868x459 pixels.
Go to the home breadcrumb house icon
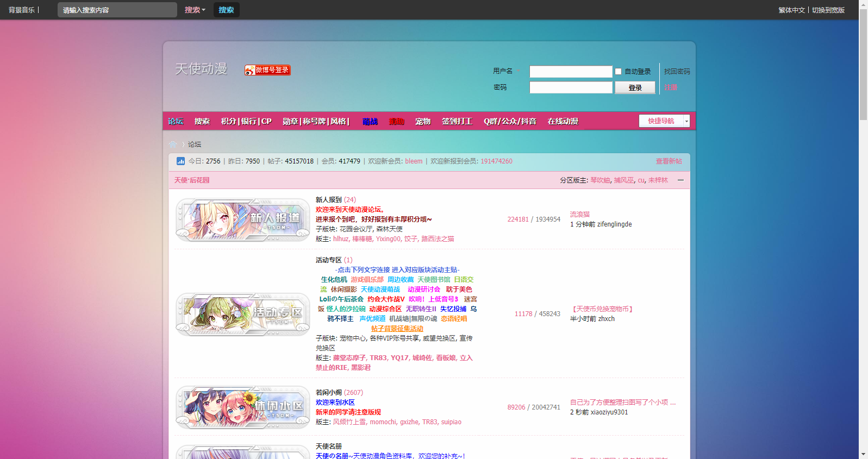coord(173,144)
